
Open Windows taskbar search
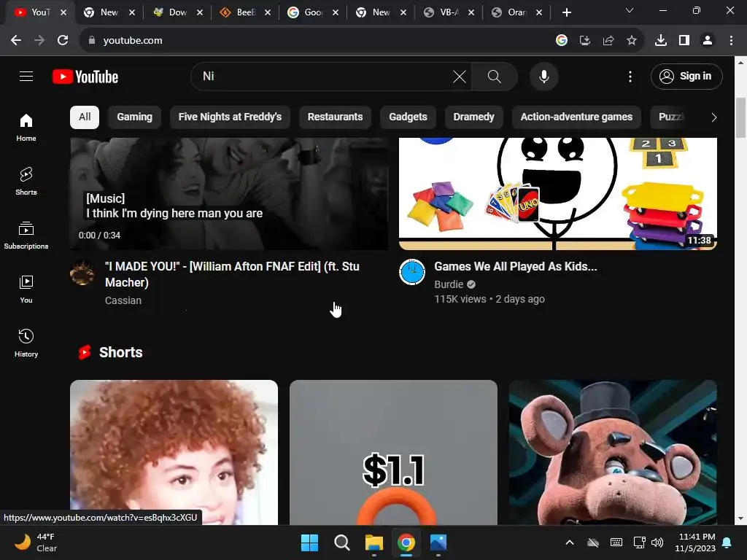coord(341,542)
